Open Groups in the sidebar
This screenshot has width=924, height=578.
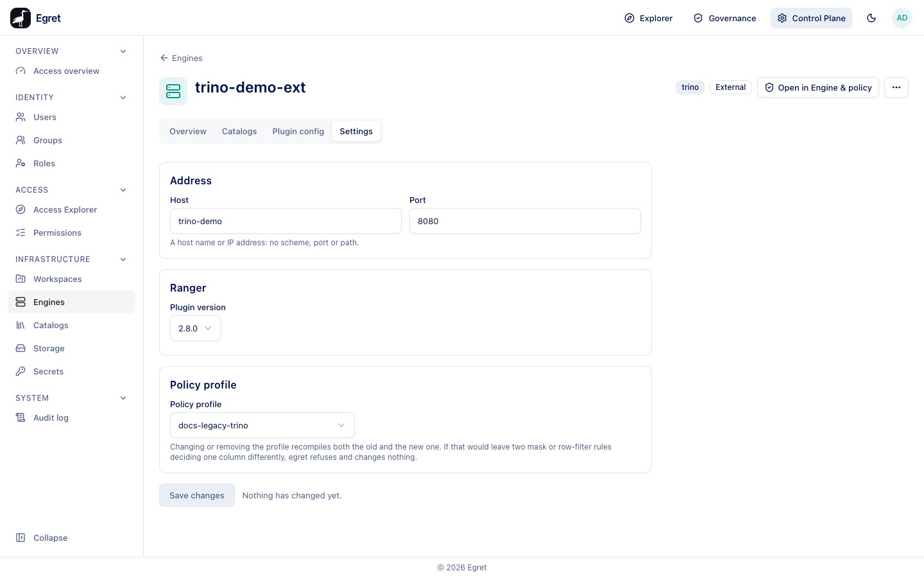pyautogui.click(x=71, y=140)
